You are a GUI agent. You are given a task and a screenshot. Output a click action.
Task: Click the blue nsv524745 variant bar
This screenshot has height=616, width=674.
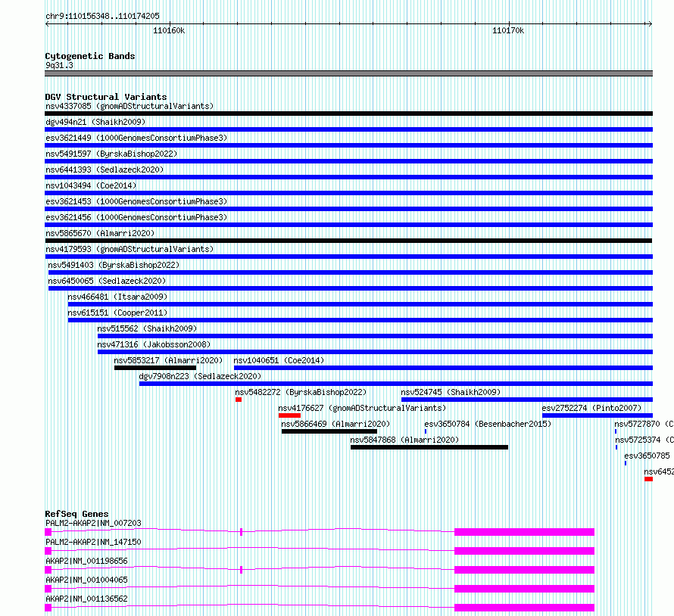pos(527,400)
